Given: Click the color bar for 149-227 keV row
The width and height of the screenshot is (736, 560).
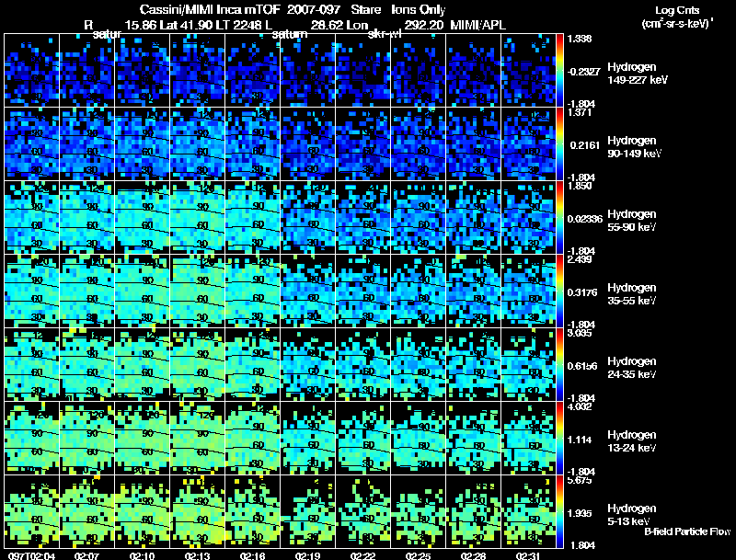Looking at the screenshot, I should (x=559, y=71).
